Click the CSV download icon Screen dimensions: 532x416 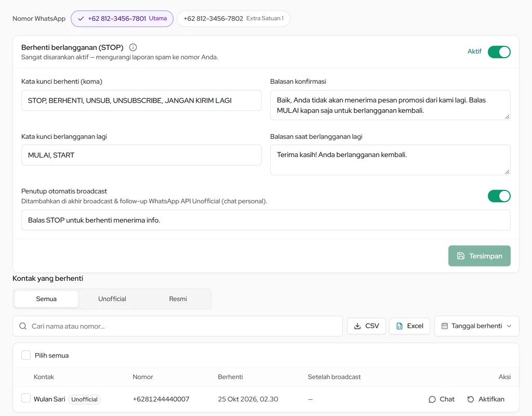point(357,326)
